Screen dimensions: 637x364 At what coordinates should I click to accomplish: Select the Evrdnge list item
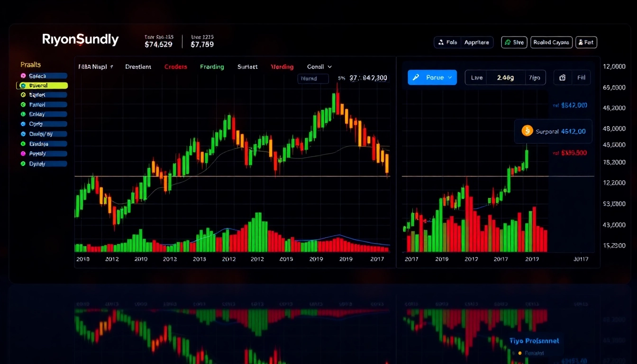[x=44, y=144]
